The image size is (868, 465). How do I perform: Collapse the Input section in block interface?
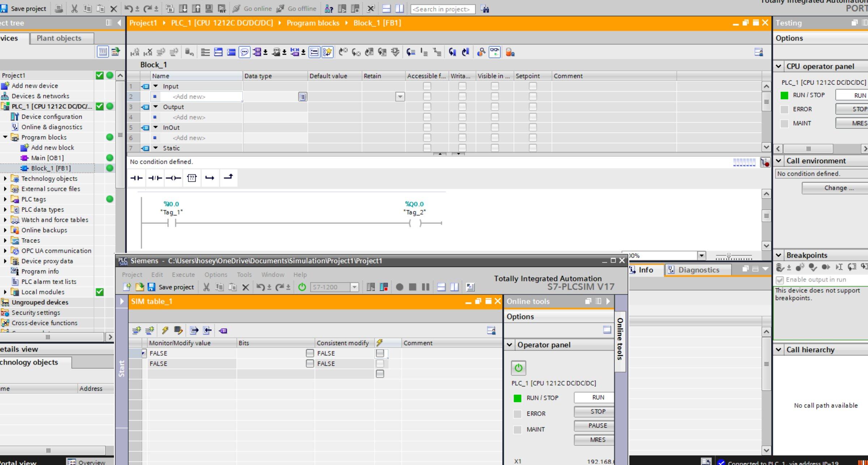(156, 86)
